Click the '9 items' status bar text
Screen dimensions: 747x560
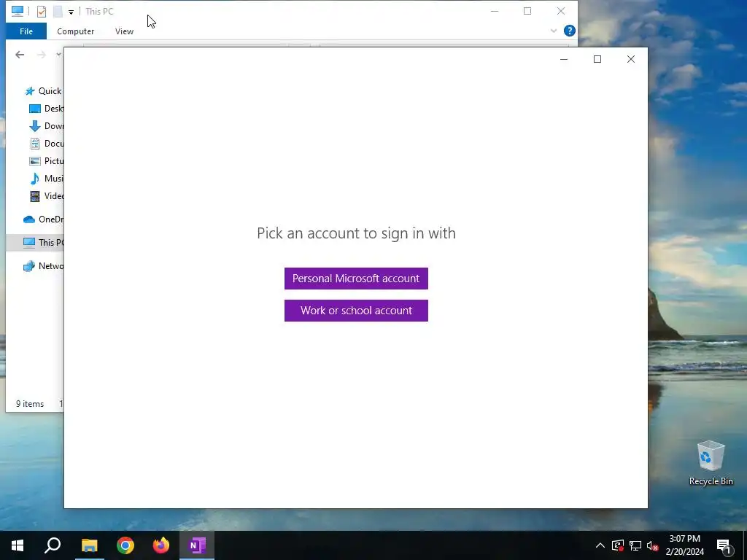click(29, 404)
